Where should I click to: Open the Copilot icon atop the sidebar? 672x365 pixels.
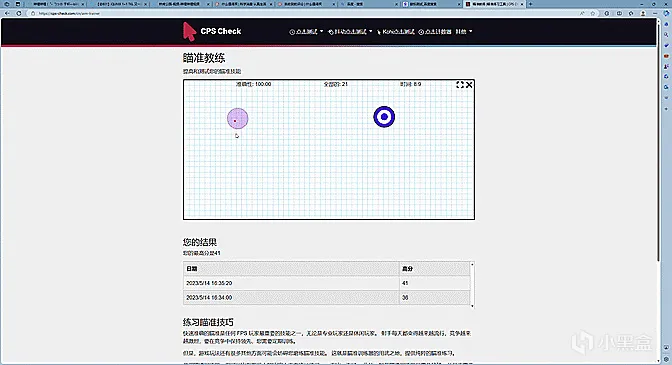tap(666, 13)
